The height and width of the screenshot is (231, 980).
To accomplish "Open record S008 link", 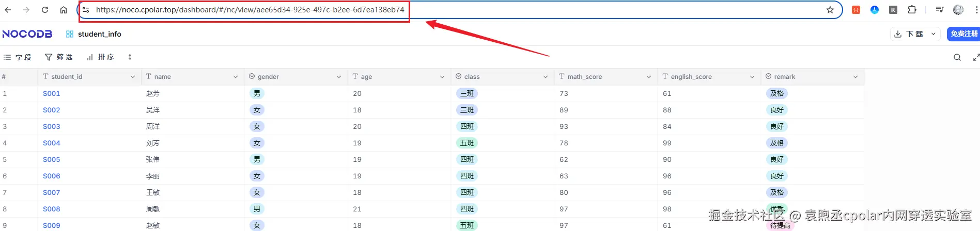I will pos(52,209).
